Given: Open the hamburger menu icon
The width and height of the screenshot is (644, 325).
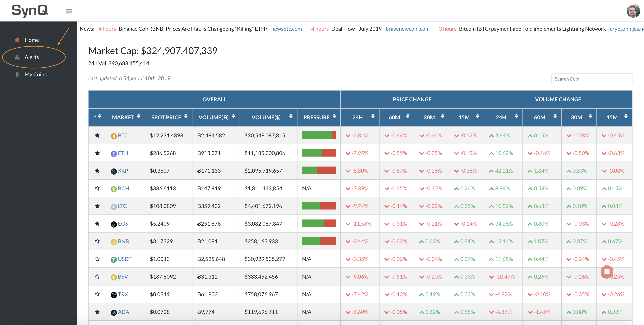Looking at the screenshot, I should tap(69, 11).
